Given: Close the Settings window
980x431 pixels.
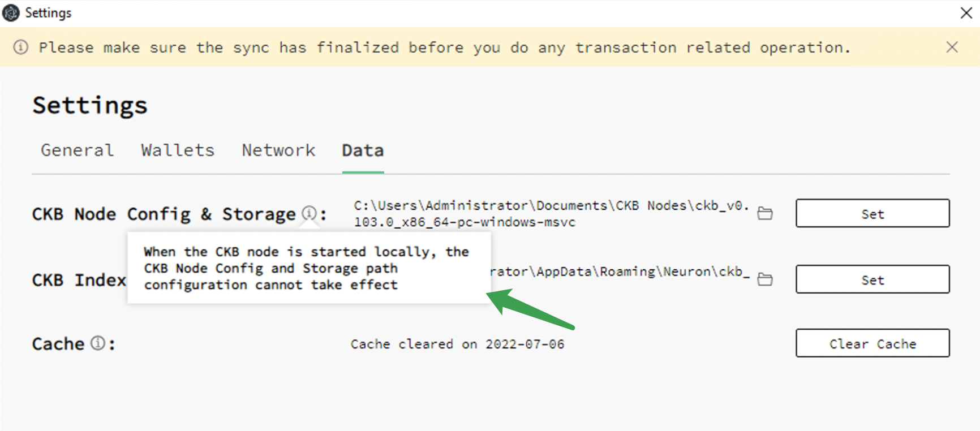Looking at the screenshot, I should point(966,13).
